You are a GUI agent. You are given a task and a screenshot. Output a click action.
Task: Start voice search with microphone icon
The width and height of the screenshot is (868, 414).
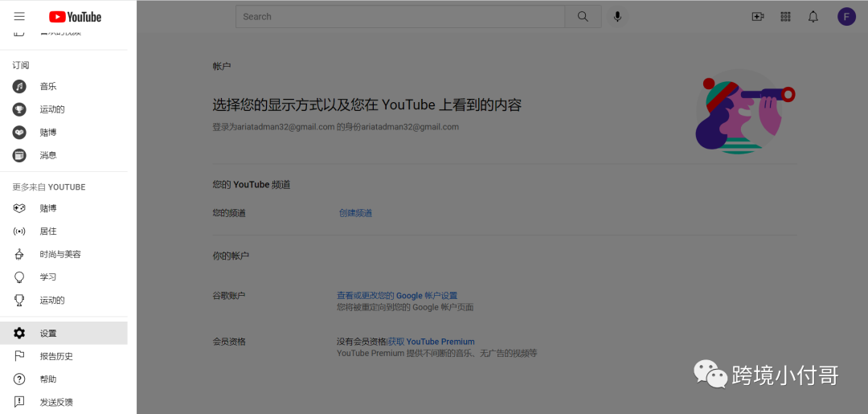[x=617, y=17]
